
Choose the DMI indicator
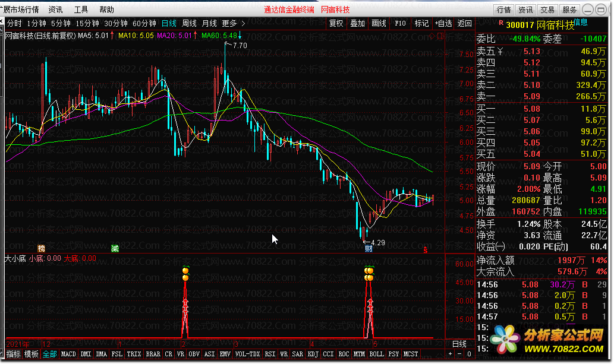[86, 354]
